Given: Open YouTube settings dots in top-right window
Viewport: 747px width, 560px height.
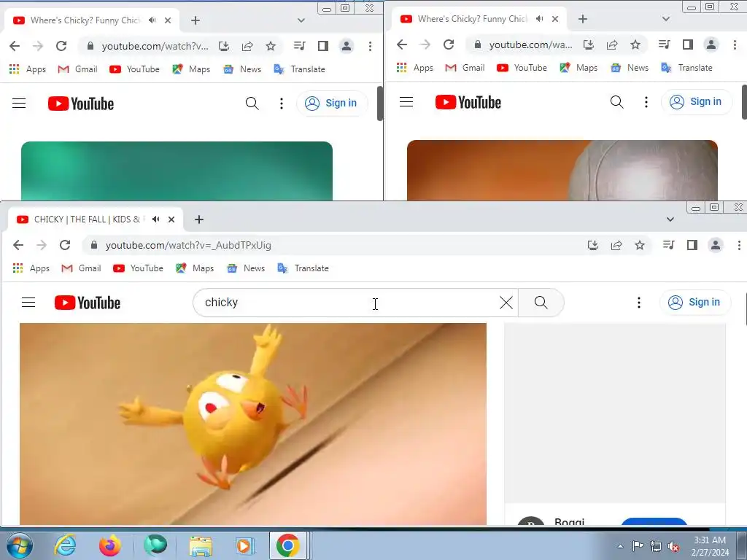Looking at the screenshot, I should [x=646, y=102].
